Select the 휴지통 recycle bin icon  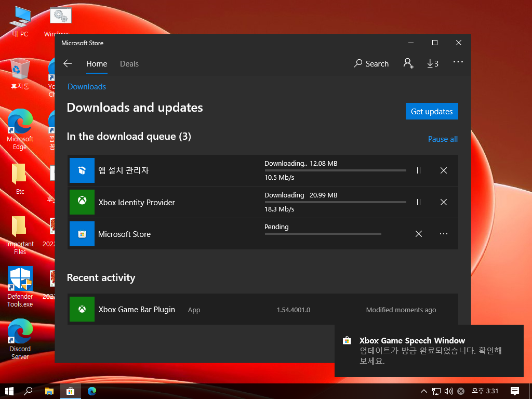coord(20,74)
